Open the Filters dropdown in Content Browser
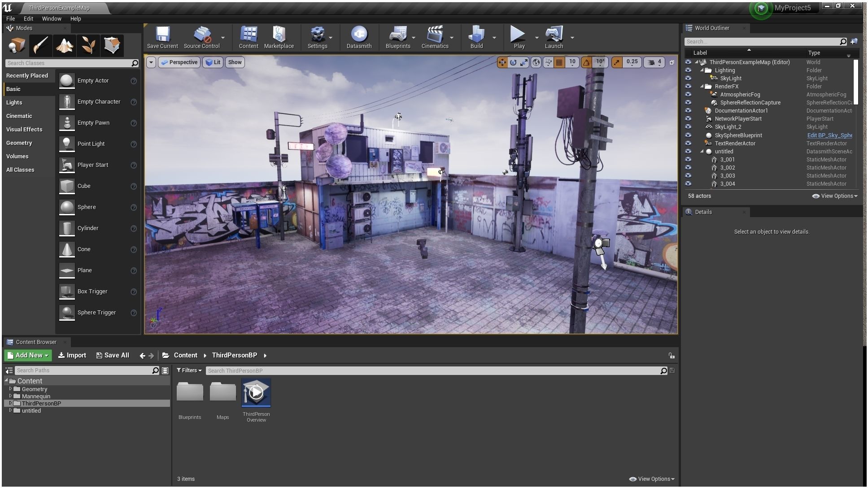The height and width of the screenshot is (488, 868). coord(189,370)
